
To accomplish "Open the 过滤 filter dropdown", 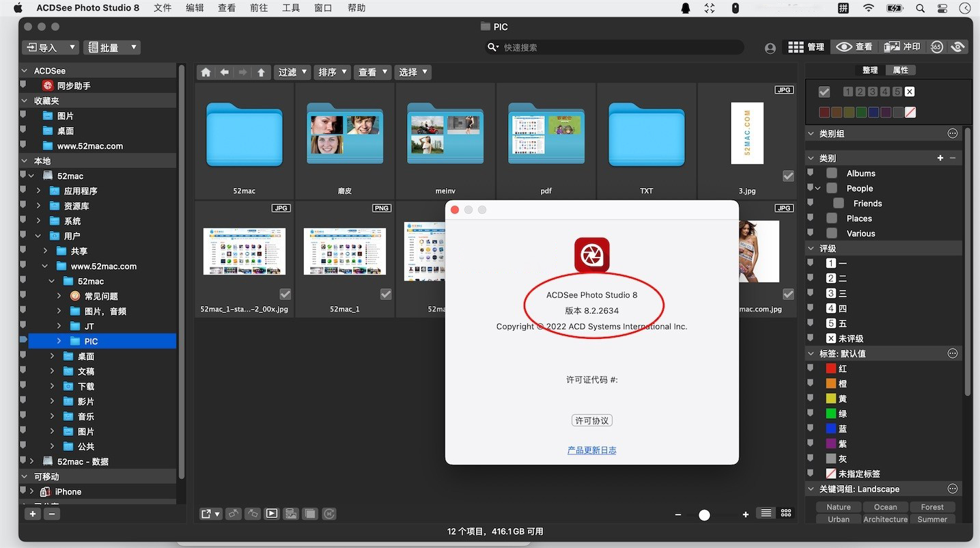I will (x=292, y=72).
